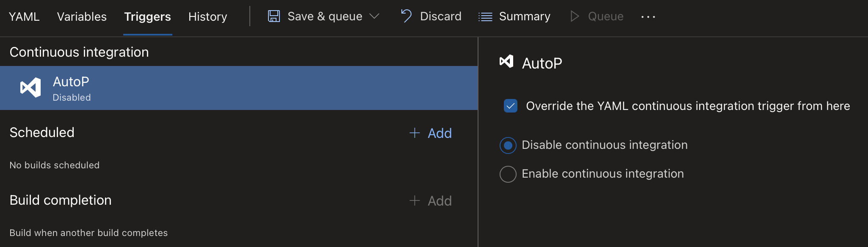Click the Visual Studio icon in AutoP details header
The width and height of the screenshot is (868, 247).
506,62
